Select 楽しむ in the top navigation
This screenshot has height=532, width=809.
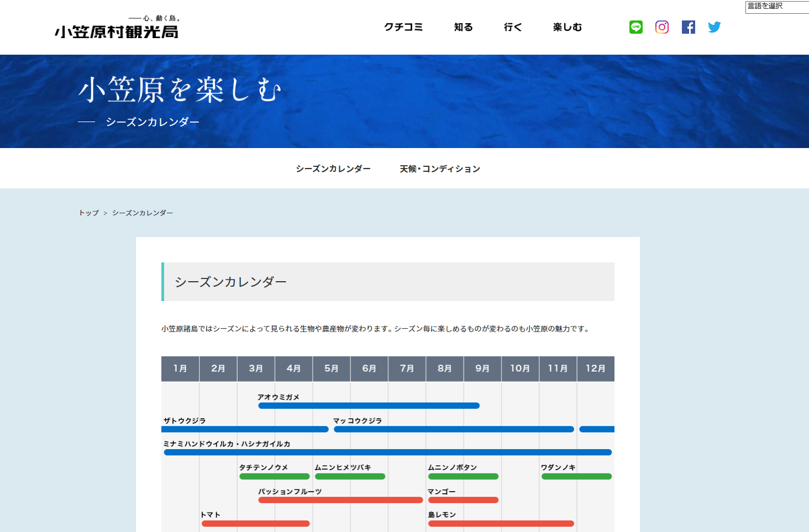tap(567, 27)
